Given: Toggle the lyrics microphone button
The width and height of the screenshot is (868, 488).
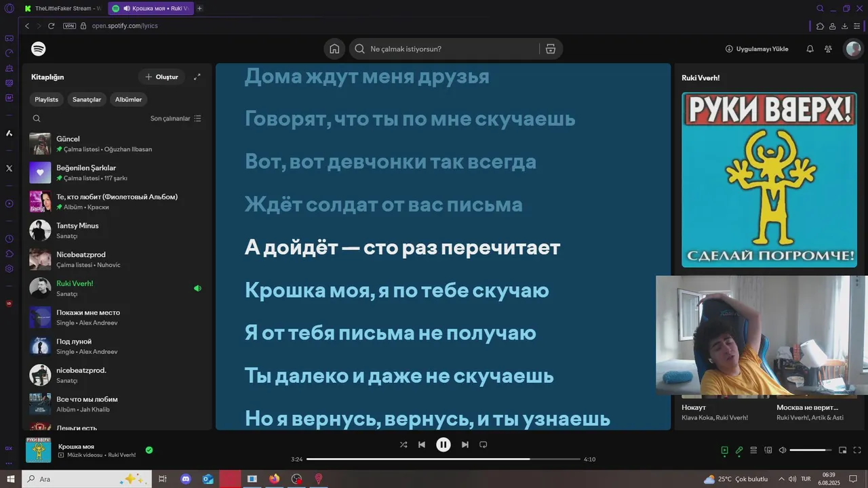Looking at the screenshot, I should click(x=739, y=450).
